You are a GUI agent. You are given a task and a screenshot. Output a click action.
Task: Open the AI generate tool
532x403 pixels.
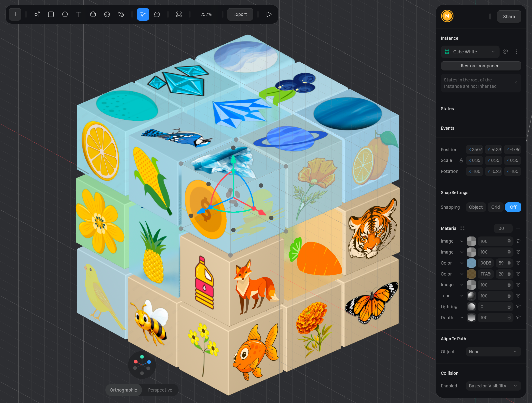click(37, 14)
